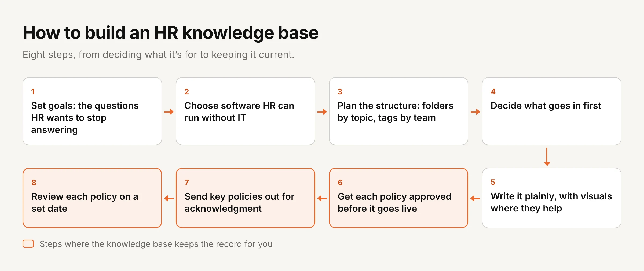Click the subtitle 'Eight steps, from deciding what it's for...'
This screenshot has height=271, width=644.
[x=158, y=55]
